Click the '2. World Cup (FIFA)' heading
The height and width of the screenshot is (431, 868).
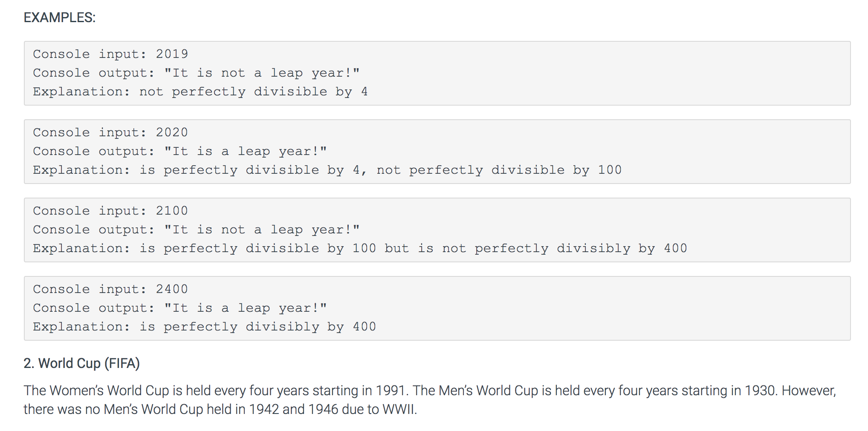click(x=82, y=363)
